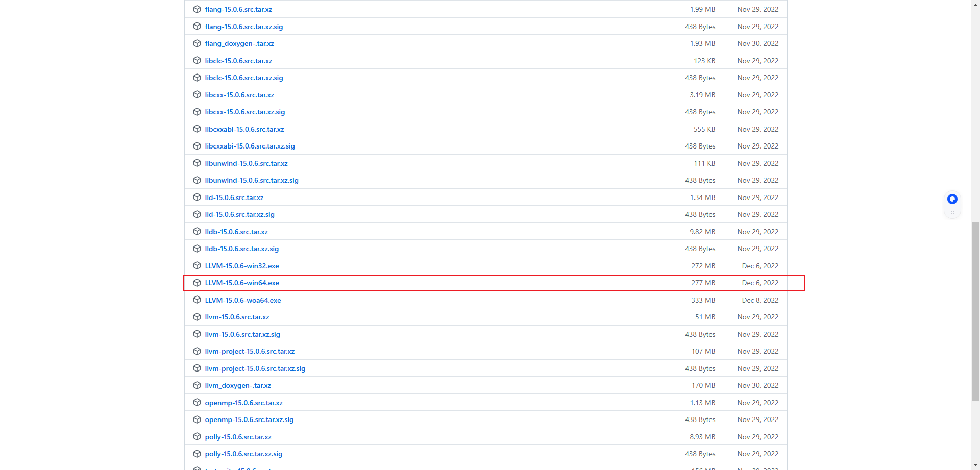
Task: Click the 107 MB size of llvm-project archive
Action: (703, 351)
